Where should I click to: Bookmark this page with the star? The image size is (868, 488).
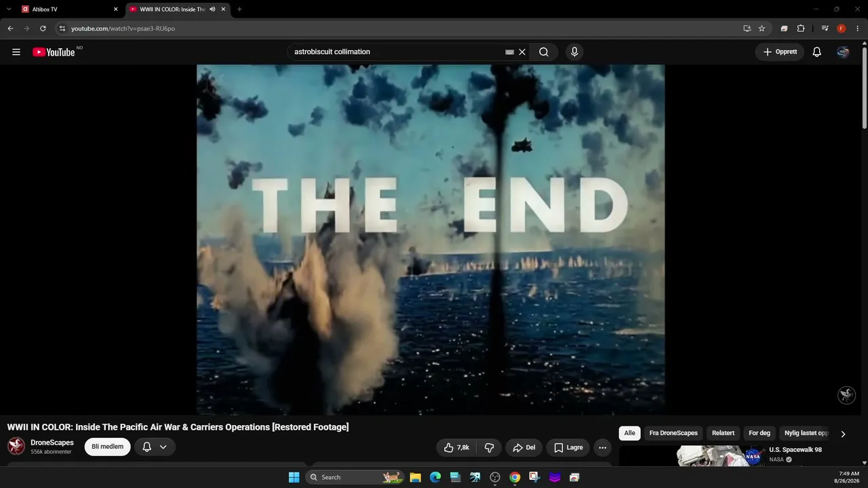[762, 28]
